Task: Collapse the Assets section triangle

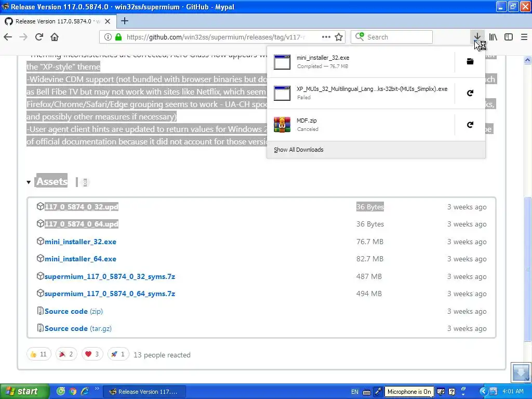Action: point(29,182)
